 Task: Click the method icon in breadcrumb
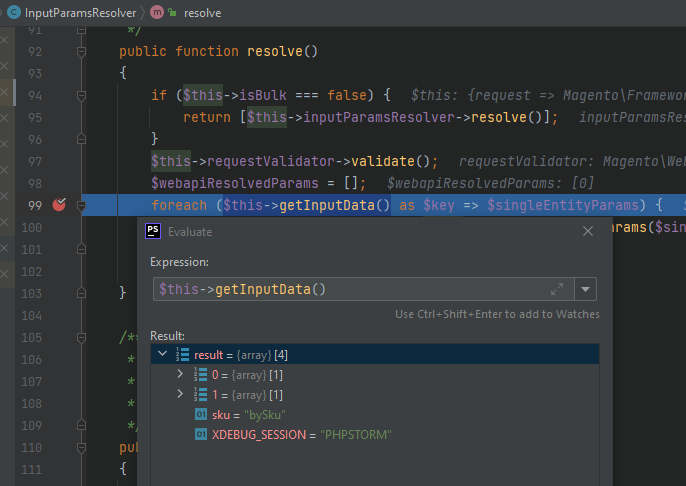pos(157,13)
